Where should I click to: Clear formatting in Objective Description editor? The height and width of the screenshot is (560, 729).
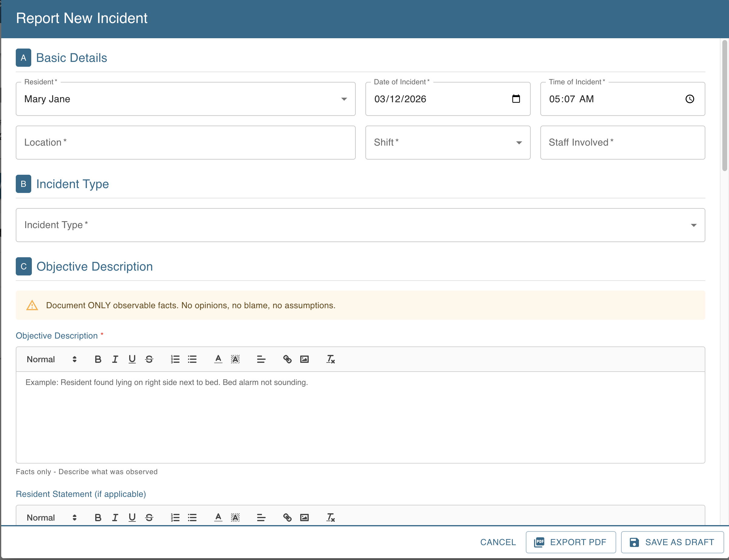tap(330, 359)
